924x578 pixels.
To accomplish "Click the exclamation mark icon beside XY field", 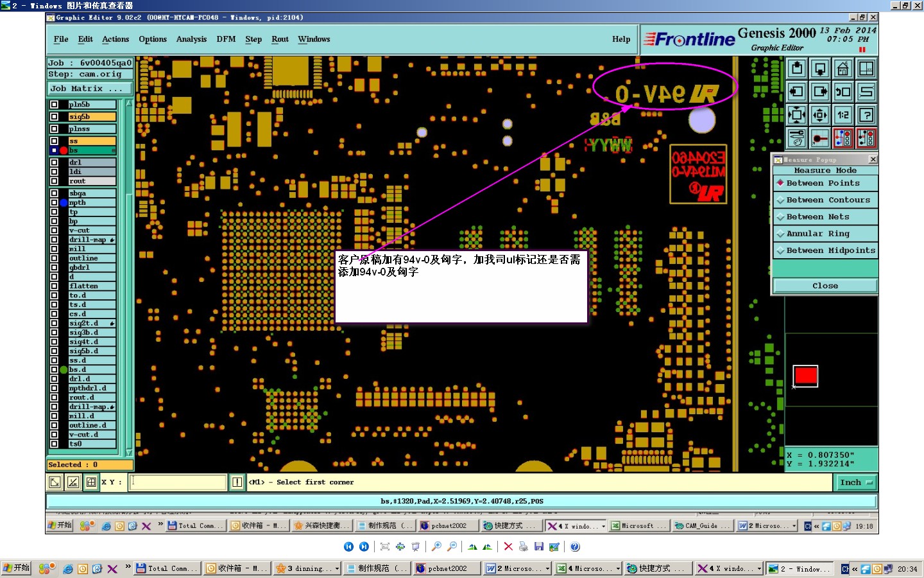I will pyautogui.click(x=237, y=482).
